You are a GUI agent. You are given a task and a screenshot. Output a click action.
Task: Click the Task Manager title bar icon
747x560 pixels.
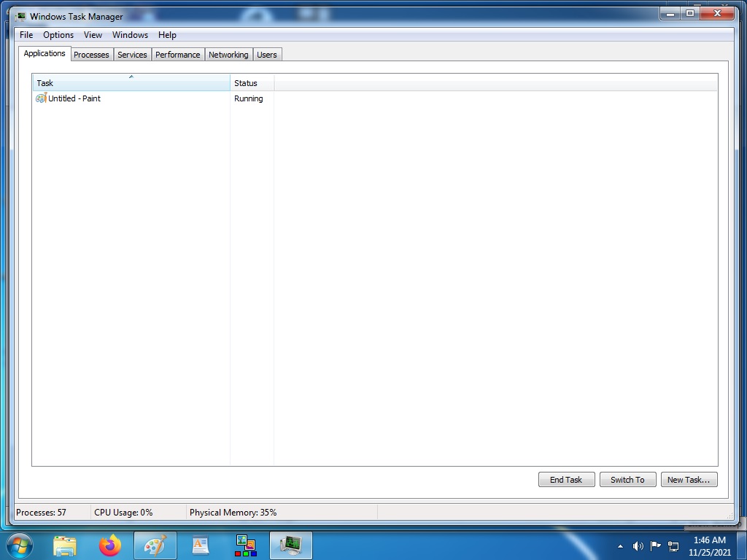[20, 17]
